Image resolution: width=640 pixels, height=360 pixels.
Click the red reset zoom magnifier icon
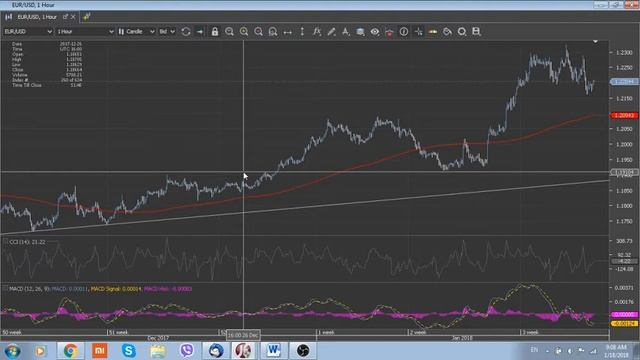click(258, 31)
